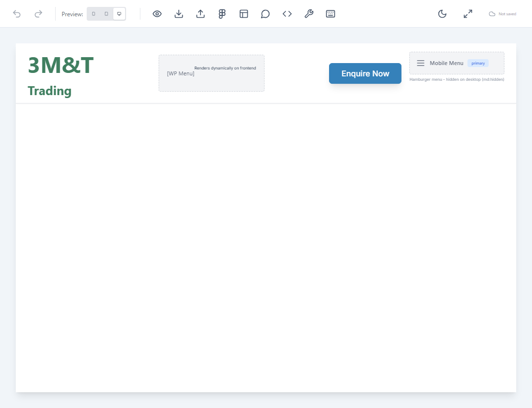Switch preview to desktop device
Viewport: 532px width, 408px height.
point(119,14)
